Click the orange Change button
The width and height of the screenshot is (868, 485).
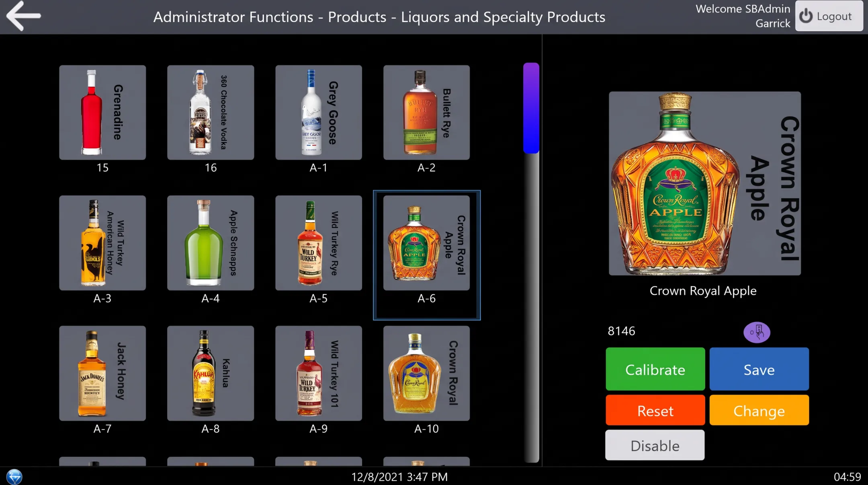759,410
